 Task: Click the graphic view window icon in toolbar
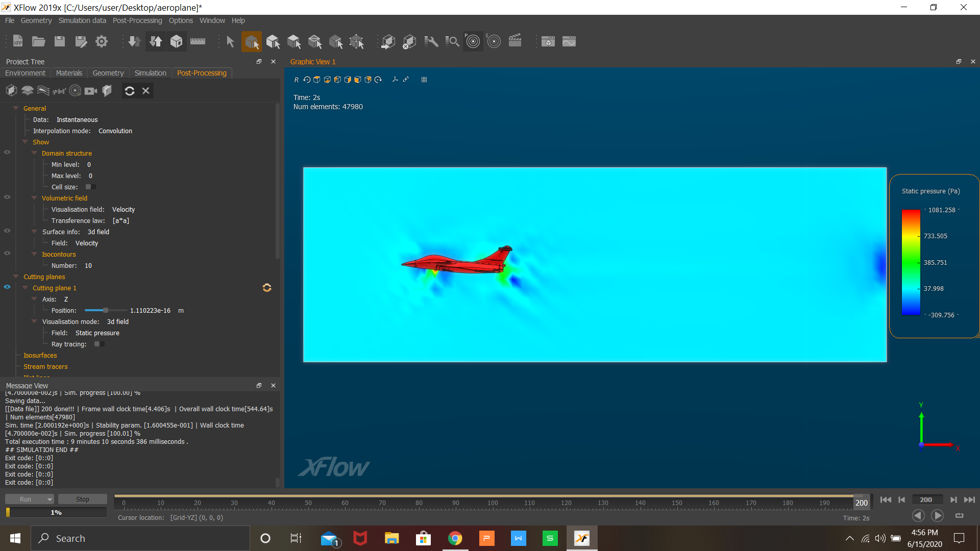click(x=548, y=41)
